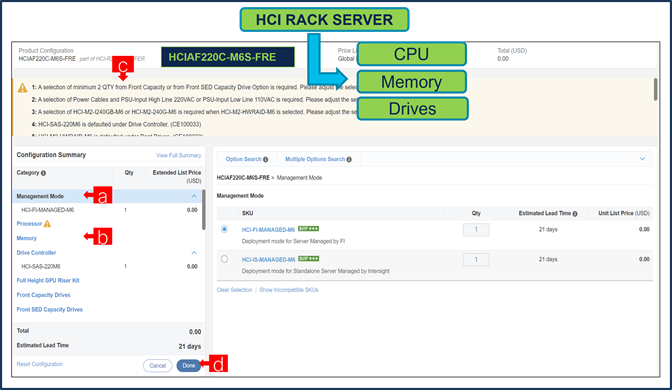672x390 pixels.
Task: Select the HCI-FI-MANAGED-M6 radio button
Action: (224, 229)
